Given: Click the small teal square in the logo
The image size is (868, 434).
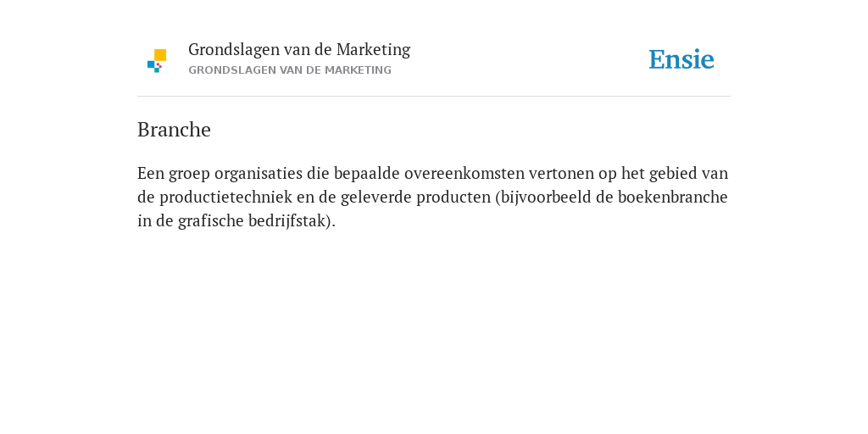Looking at the screenshot, I should 157,70.
